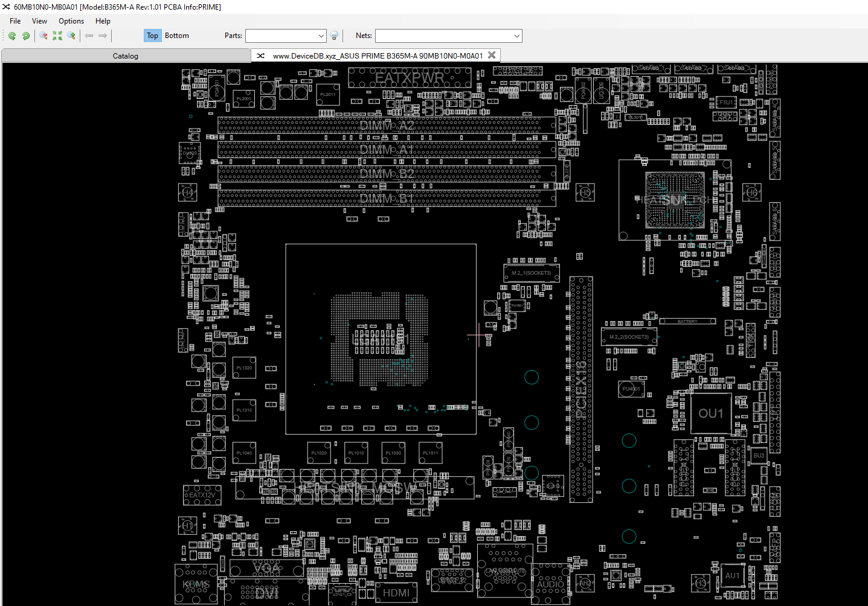
Task: Select the KBMS port component
Action: coord(196,584)
